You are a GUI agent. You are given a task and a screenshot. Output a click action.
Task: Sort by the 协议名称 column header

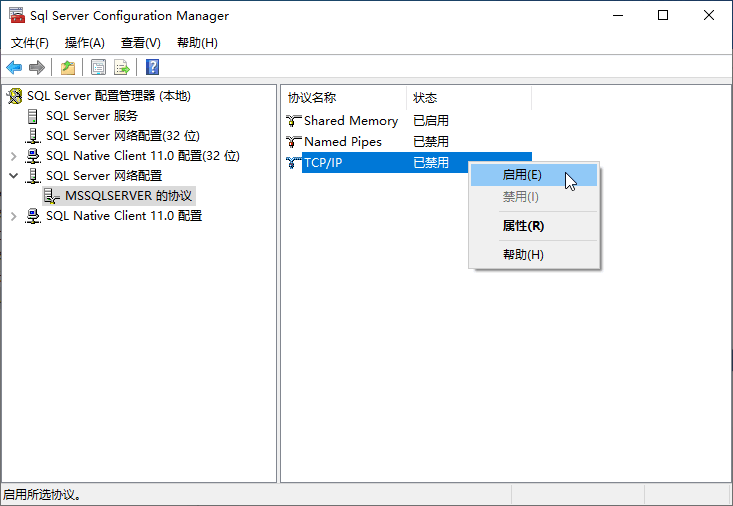click(x=344, y=98)
